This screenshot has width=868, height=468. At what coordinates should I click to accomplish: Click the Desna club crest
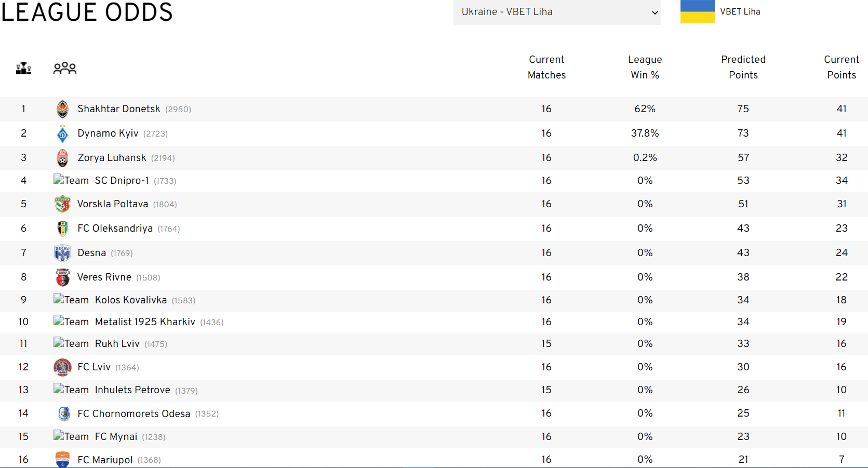[62, 253]
